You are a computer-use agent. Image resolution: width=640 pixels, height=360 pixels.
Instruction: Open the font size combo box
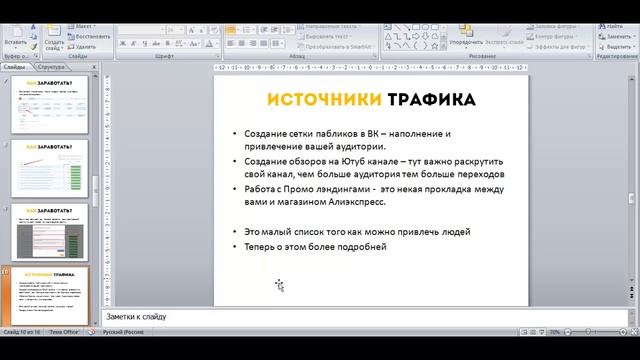175,30
